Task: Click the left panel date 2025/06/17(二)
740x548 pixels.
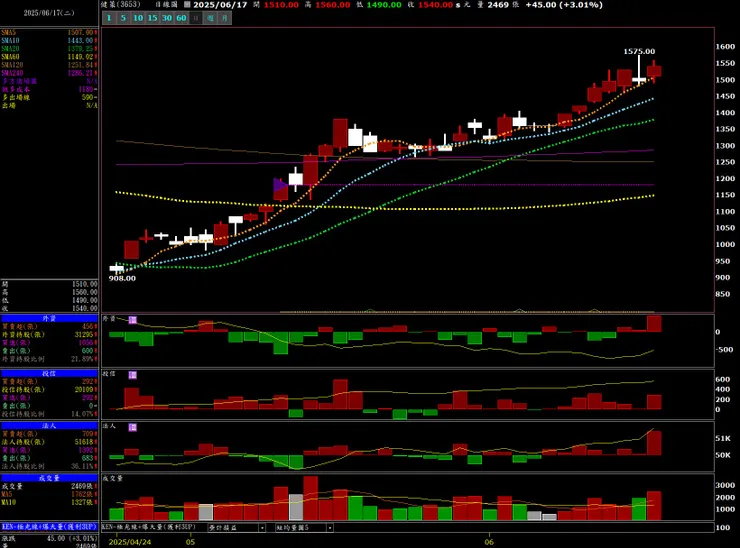Action: 49,13
